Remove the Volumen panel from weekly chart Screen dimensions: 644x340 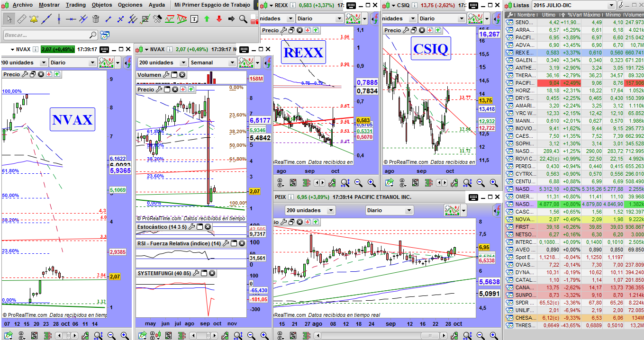tap(182, 75)
